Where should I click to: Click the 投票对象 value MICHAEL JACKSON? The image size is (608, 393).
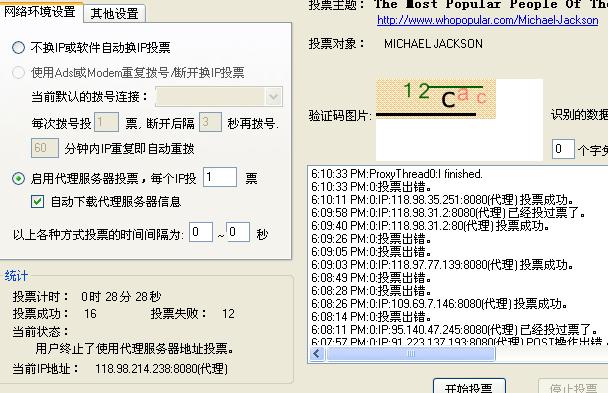pos(434,44)
